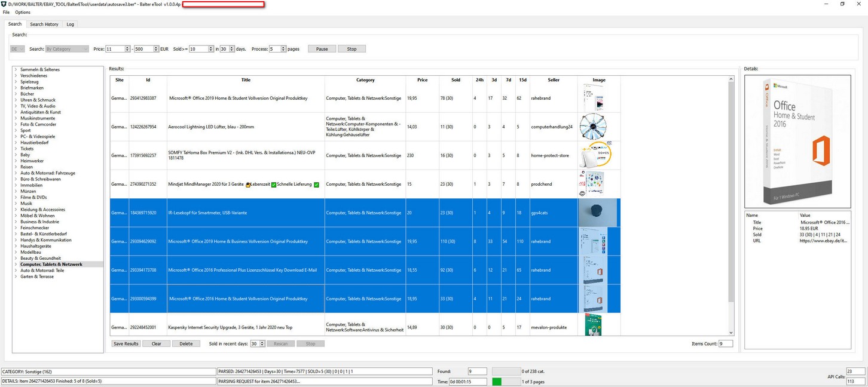Select the Handys & Kommunikation category

(46, 240)
